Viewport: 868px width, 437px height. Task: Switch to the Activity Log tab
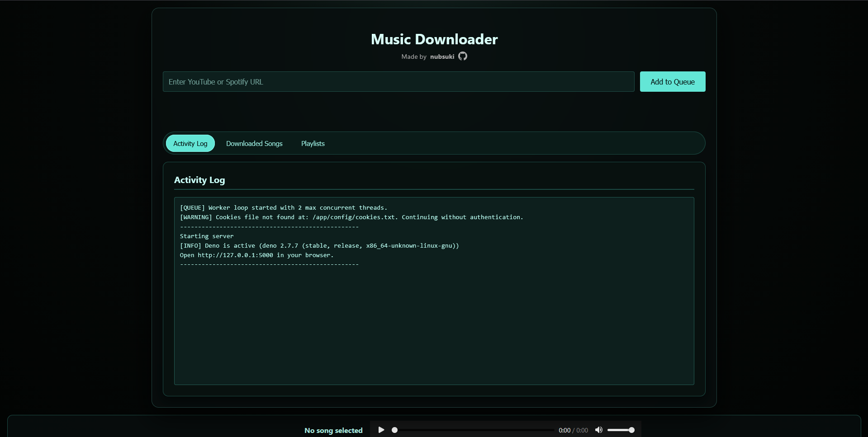pyautogui.click(x=190, y=143)
